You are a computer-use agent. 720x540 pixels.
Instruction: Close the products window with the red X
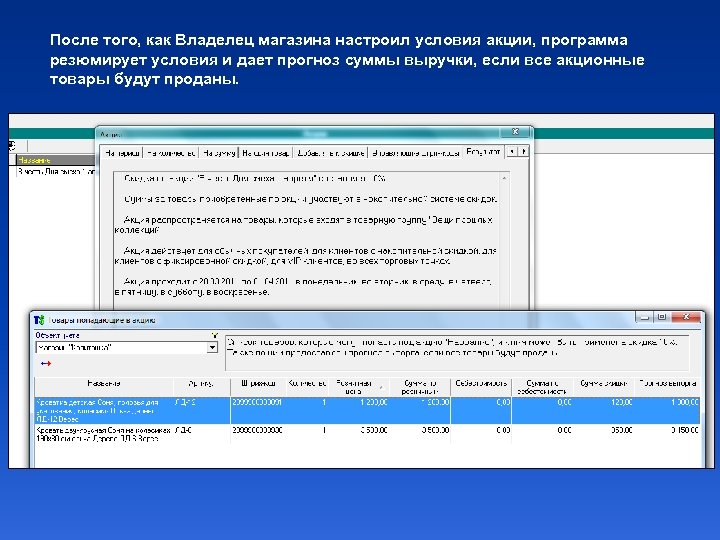(686, 317)
